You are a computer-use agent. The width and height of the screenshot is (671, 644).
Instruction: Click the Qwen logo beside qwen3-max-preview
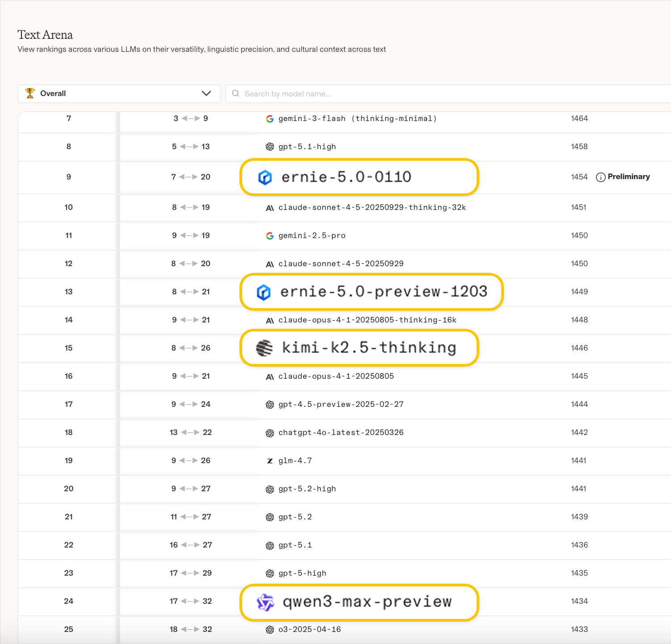pyautogui.click(x=265, y=602)
